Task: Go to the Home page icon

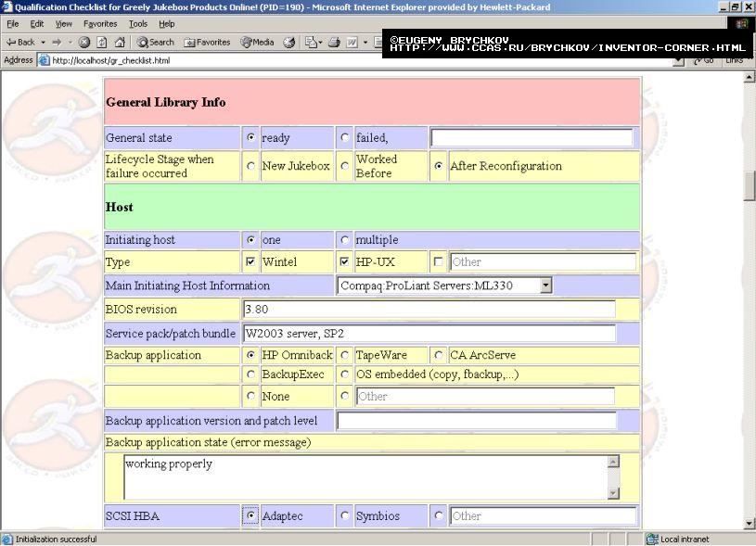Action: click(120, 43)
